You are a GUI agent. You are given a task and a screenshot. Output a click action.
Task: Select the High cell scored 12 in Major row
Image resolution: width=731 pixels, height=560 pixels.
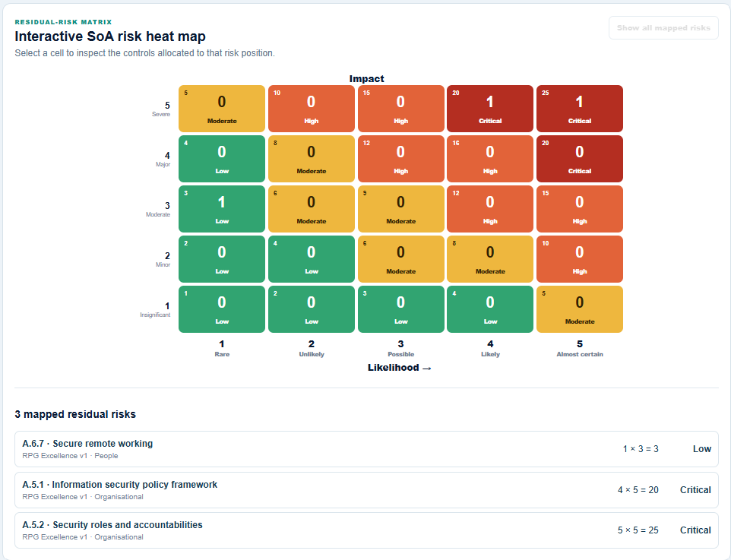coord(401,159)
